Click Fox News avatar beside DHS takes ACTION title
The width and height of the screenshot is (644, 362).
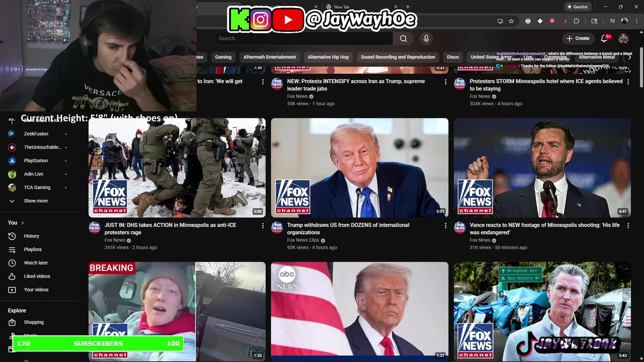coord(95,227)
